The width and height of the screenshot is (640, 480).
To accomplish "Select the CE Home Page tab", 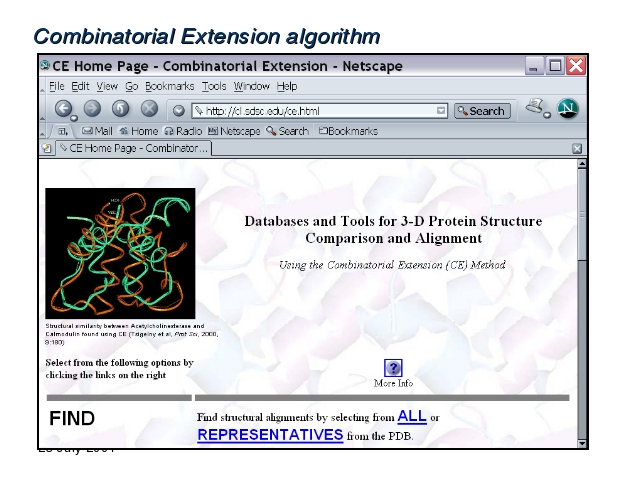I will coord(130,148).
